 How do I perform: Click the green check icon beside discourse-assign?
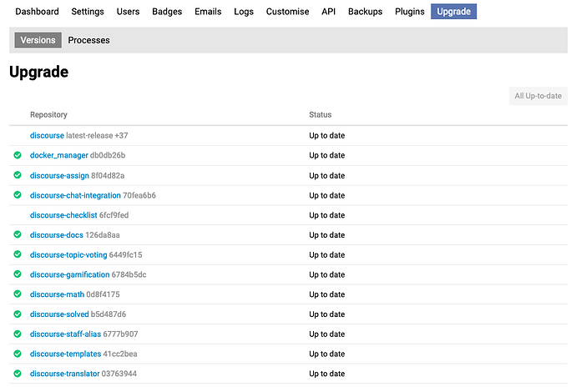pos(18,174)
